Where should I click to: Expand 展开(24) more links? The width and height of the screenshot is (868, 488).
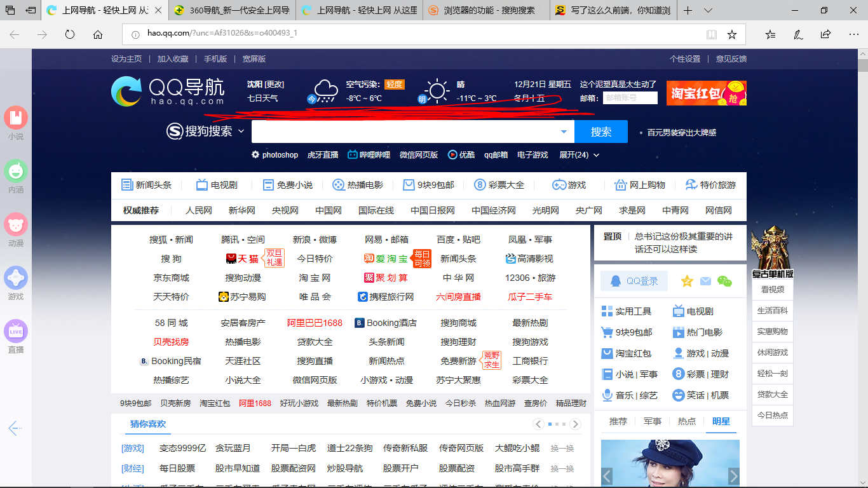tap(579, 154)
